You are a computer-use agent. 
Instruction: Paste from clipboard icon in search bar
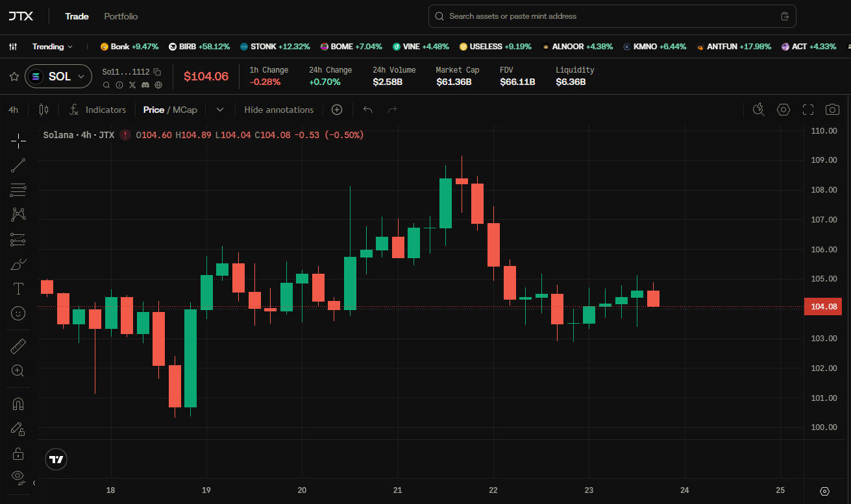click(x=785, y=16)
